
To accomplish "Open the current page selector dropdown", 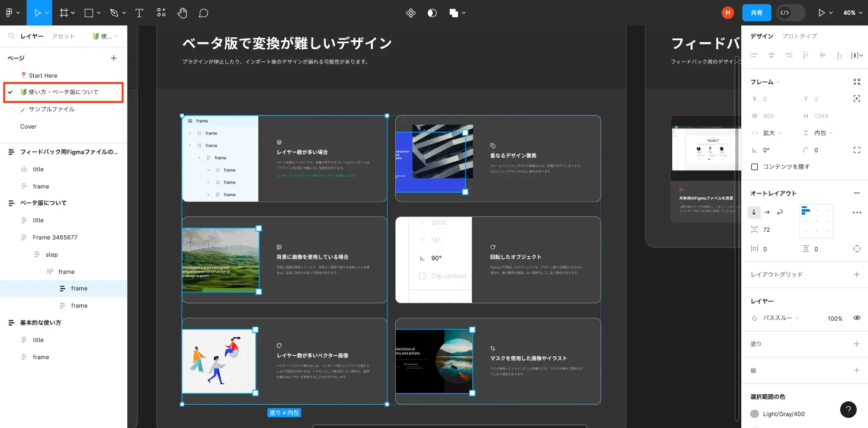I will tap(105, 36).
